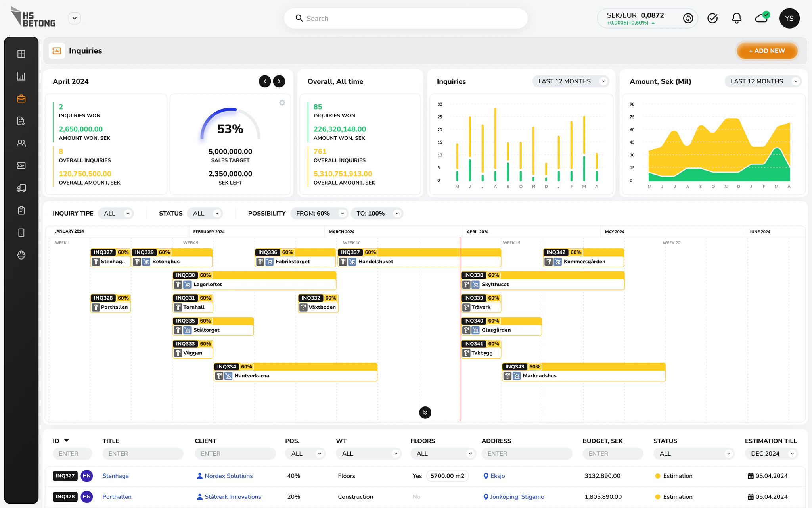This screenshot has height=508, width=812.
Task: Click the YS user avatar
Action: point(789,18)
